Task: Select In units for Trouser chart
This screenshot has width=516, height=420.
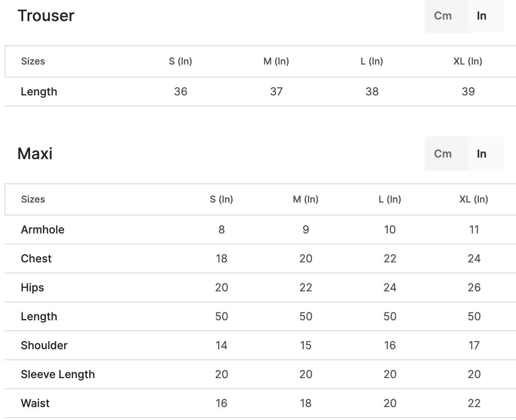Action: click(482, 16)
